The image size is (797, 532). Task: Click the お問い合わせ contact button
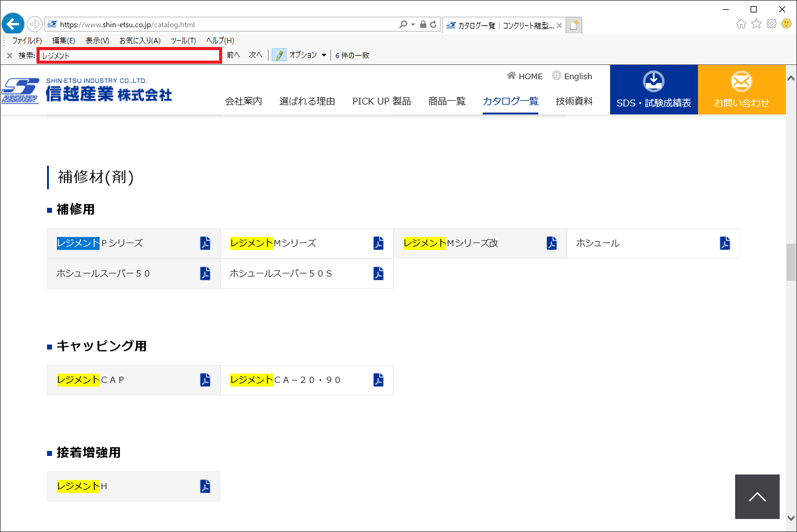[x=742, y=90]
